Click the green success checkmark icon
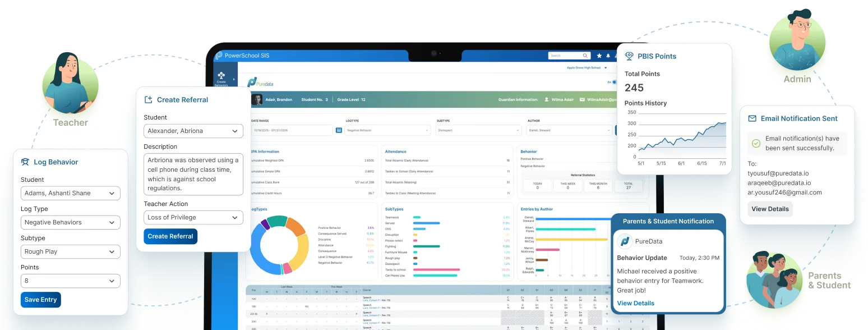 [756, 143]
